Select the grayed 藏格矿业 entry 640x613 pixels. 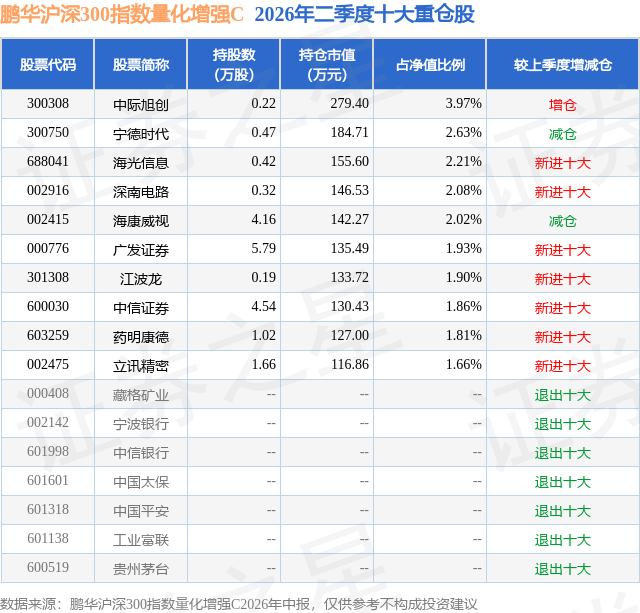point(141,394)
